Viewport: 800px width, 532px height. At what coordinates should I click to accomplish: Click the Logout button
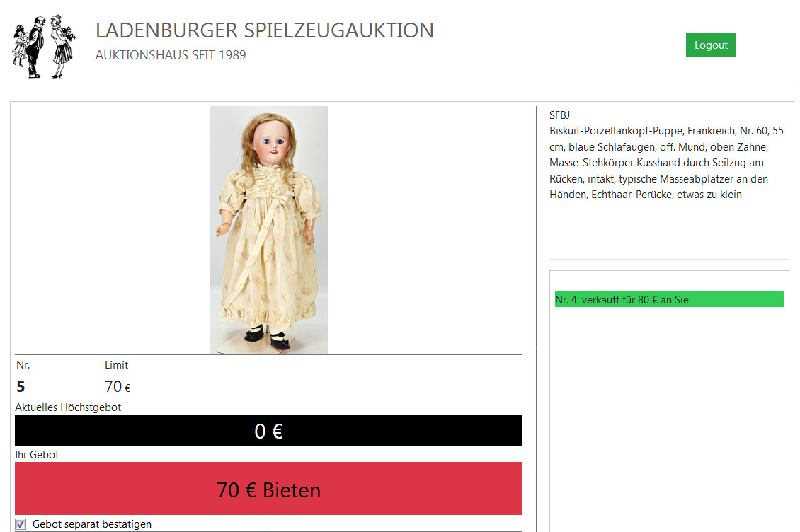click(711, 45)
